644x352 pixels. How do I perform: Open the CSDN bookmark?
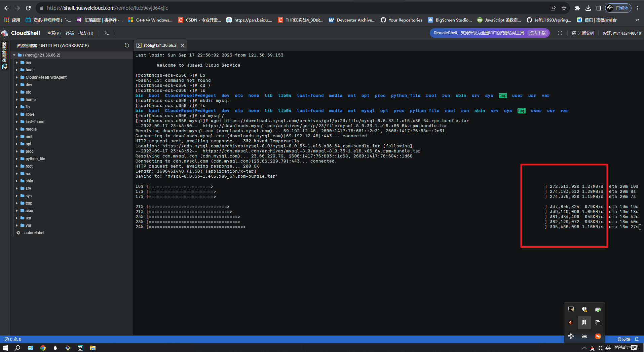point(199,20)
